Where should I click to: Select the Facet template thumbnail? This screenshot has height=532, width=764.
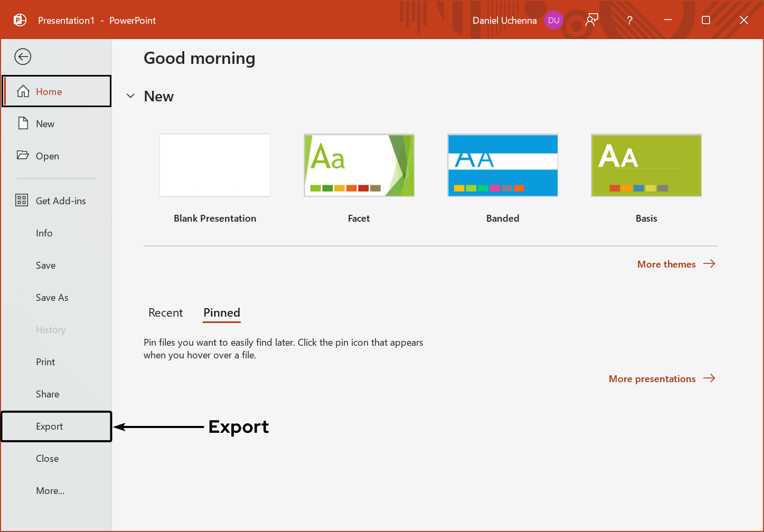[359, 165]
